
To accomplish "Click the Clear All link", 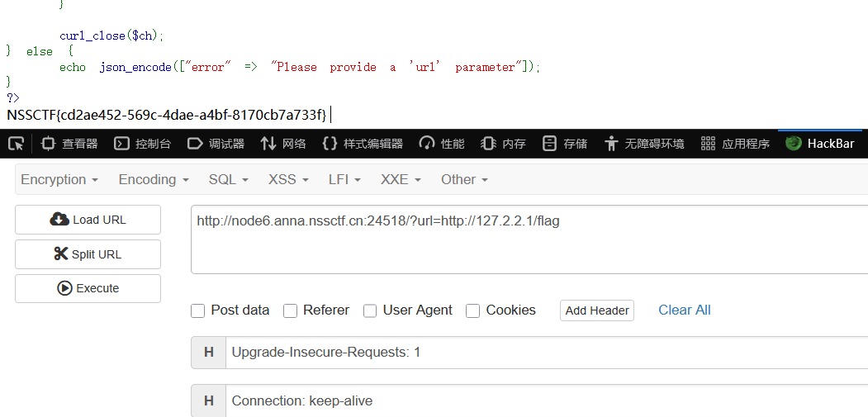I will tap(684, 310).
